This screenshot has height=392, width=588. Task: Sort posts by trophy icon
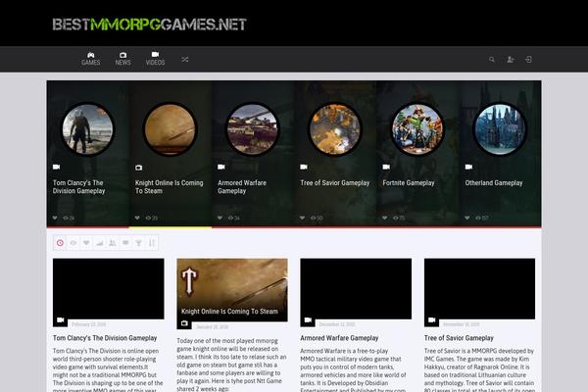click(x=138, y=243)
